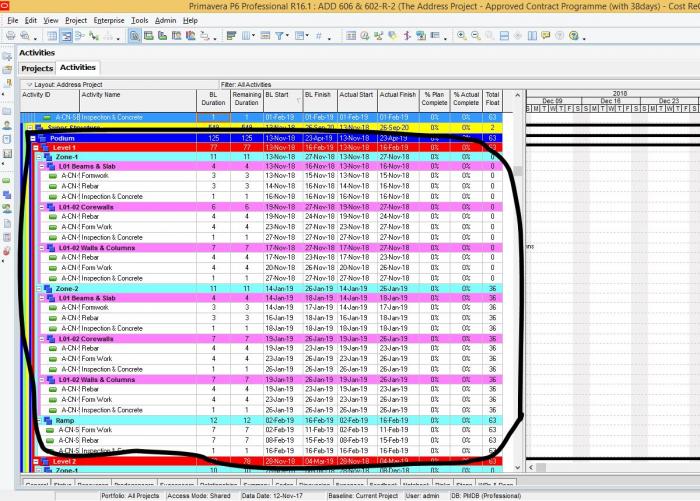
Task: Click 'Portfolio: All Projects' in the status bar
Action: pyautogui.click(x=130, y=496)
